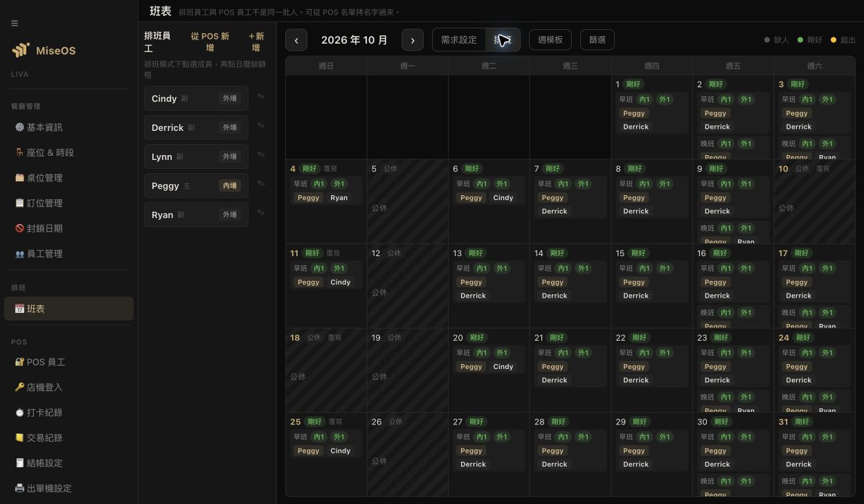Collapse the sidebar with the hamburger icon
This screenshot has height=504, width=864.
tap(15, 23)
